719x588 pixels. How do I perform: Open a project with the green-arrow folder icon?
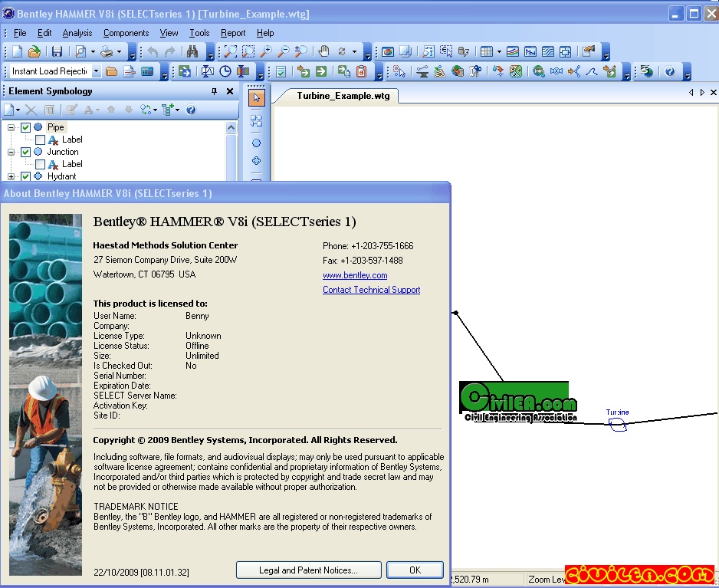(34, 51)
